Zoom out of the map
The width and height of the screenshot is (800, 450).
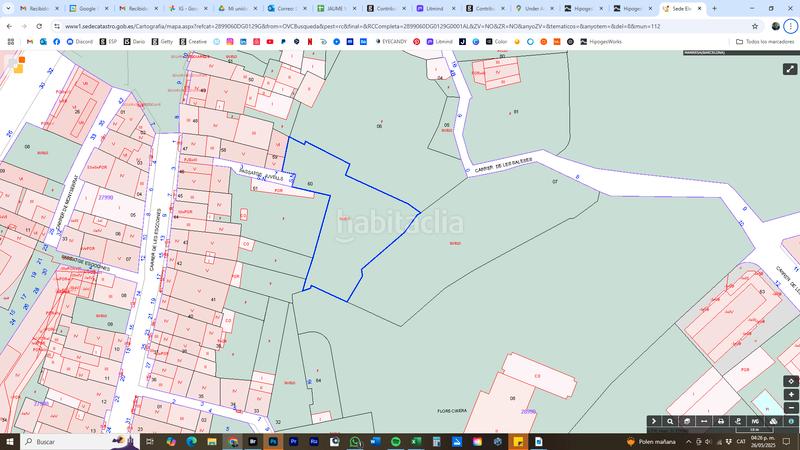coord(790,408)
